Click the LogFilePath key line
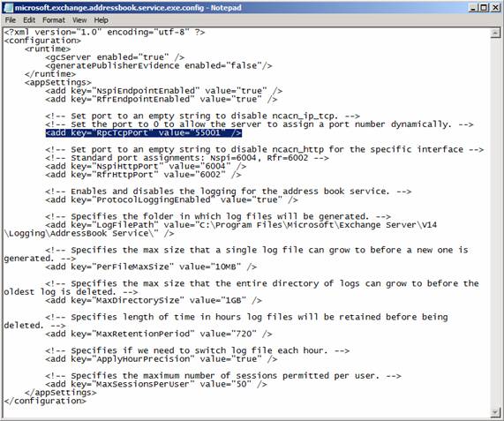The width and height of the screenshot is (504, 421). coord(241,225)
